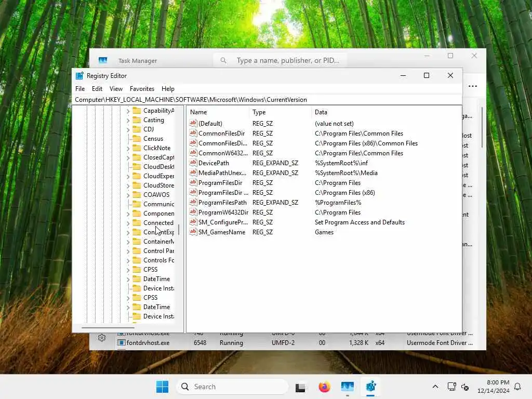Open the clock showing 8:00 PM

pos(494,387)
